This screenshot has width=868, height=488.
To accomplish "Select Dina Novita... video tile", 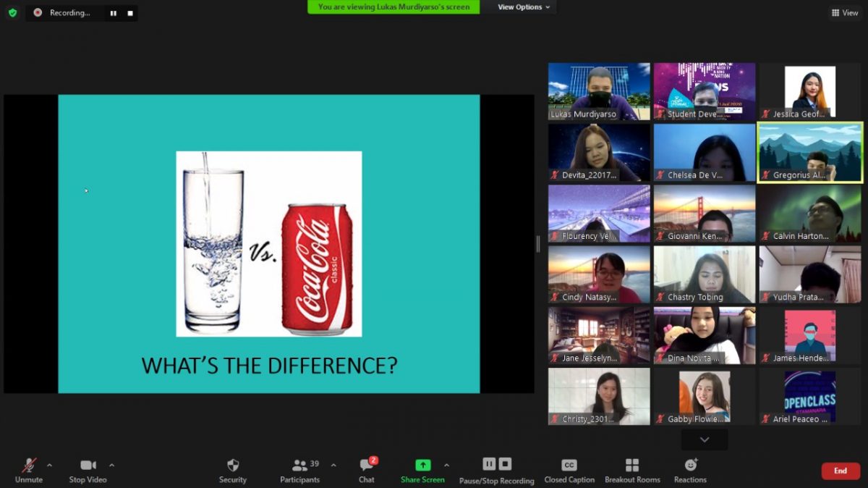I will tap(705, 335).
